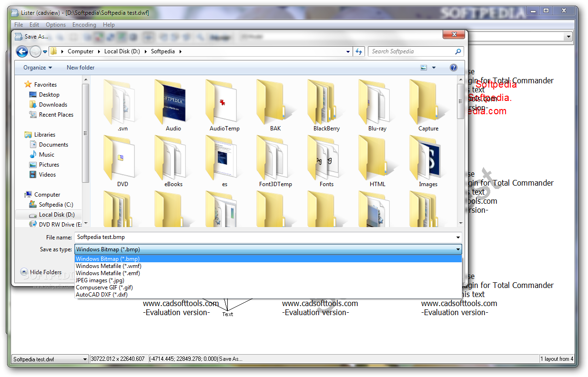Open the Images folder
Viewport: 588px width, 377px height.
point(428,161)
